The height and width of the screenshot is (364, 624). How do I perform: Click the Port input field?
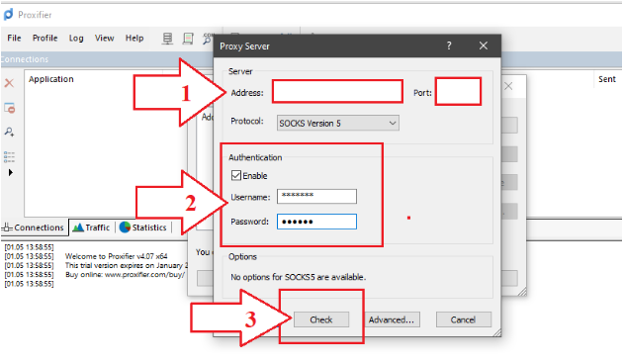point(458,92)
